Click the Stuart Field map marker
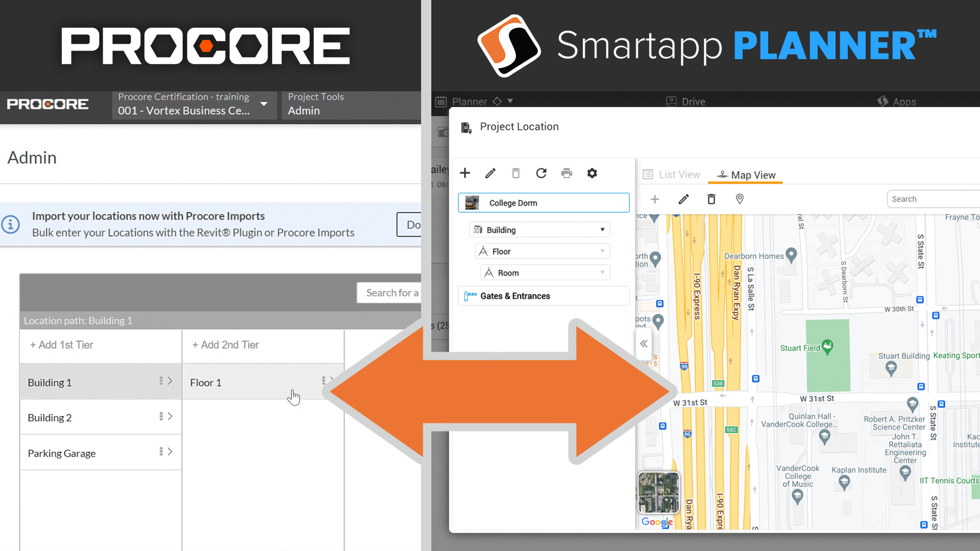Screen dimensions: 980x551 tap(827, 347)
